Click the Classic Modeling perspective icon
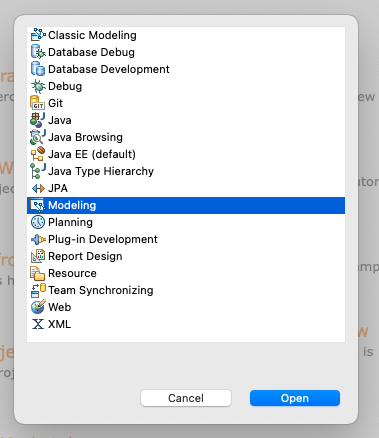The height and width of the screenshot is (438, 379). (38, 35)
